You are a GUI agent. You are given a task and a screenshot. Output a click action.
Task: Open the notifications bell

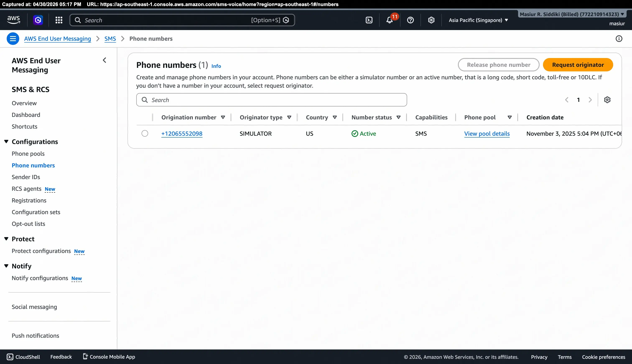390,20
